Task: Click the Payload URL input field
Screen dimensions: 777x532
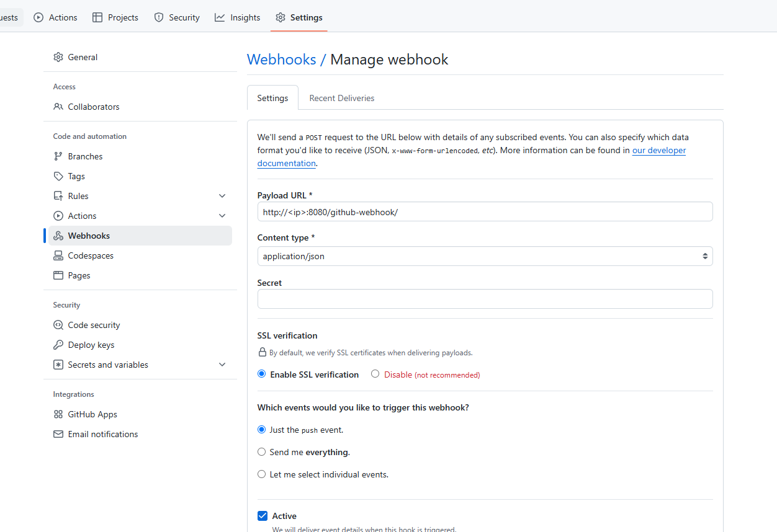Action: 485,211
